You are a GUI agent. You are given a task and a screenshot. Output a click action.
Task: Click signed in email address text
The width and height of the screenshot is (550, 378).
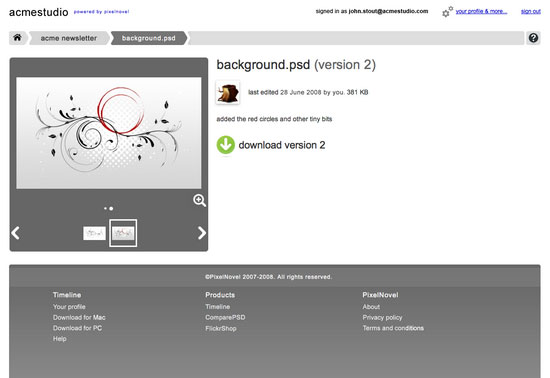pyautogui.click(x=388, y=11)
